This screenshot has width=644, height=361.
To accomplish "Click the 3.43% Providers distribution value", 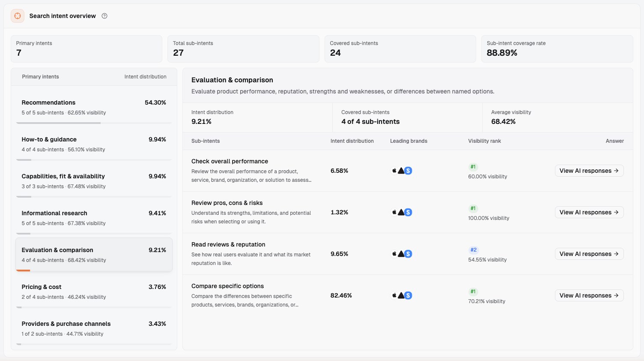I will pyautogui.click(x=157, y=324).
